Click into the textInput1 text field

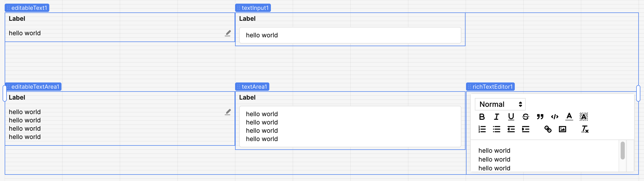[350, 35]
